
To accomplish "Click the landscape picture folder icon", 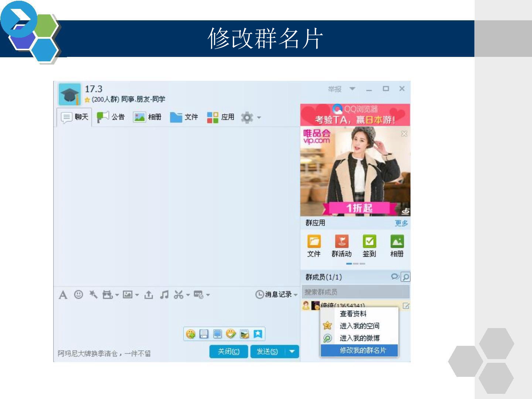I will [244, 334].
